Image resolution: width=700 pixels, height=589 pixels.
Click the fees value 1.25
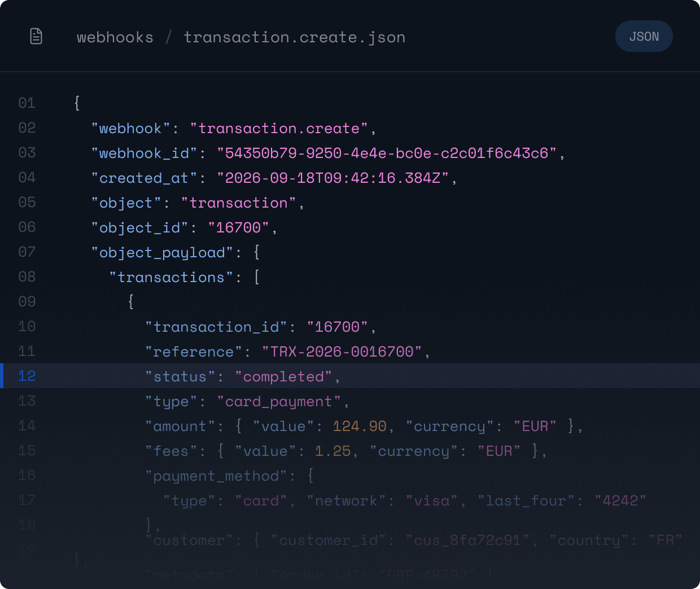click(333, 451)
